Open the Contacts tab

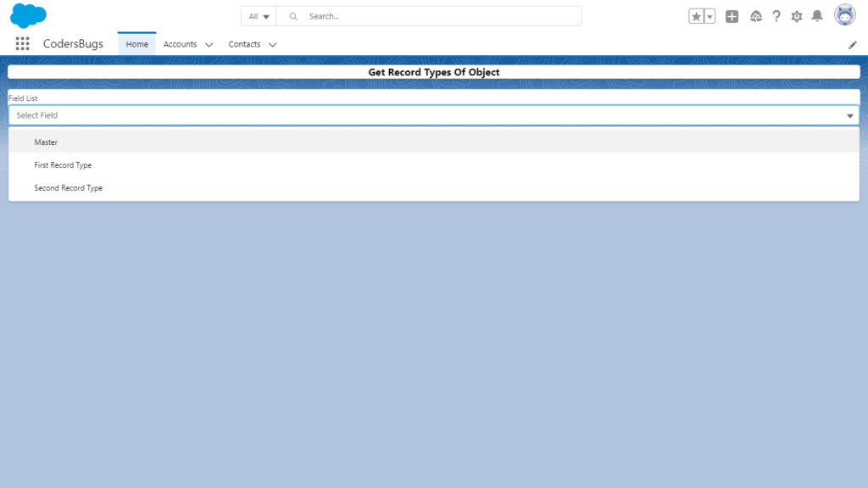click(x=244, y=44)
